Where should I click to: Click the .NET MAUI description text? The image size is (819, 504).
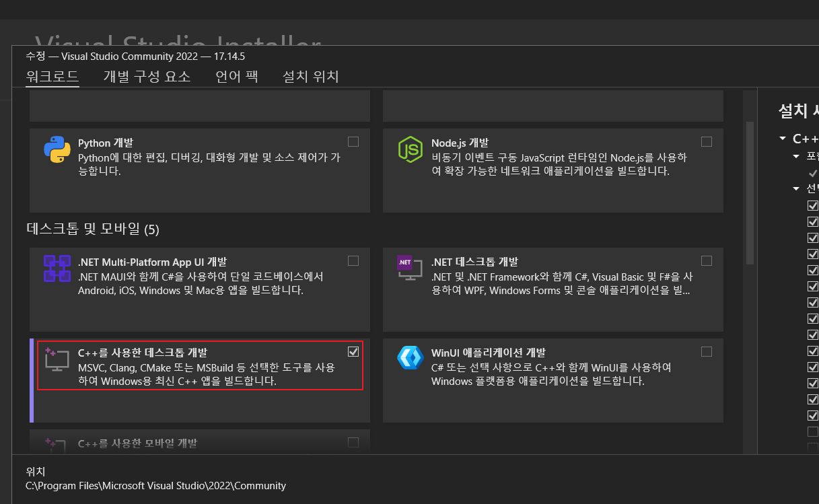pyautogui.click(x=201, y=284)
